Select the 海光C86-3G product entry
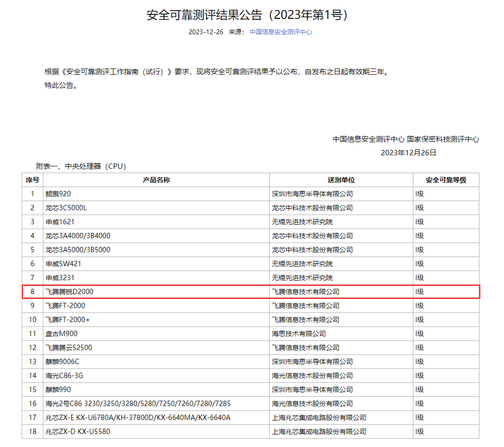This screenshot has width=504, height=447. point(61,376)
